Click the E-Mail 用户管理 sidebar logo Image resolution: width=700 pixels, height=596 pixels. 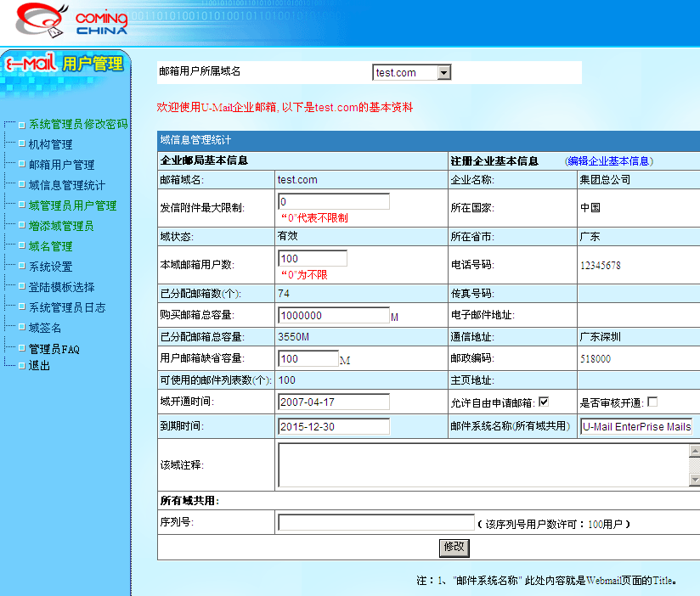point(65,65)
